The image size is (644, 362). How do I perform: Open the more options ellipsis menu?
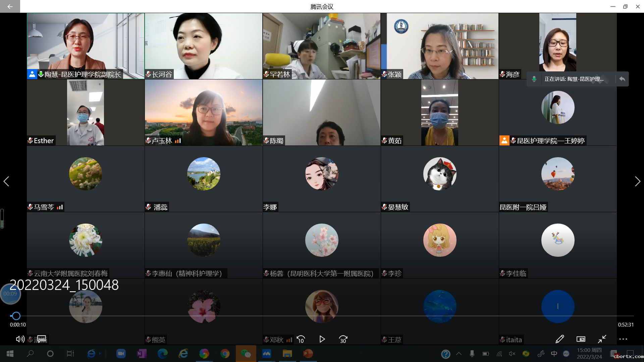623,339
